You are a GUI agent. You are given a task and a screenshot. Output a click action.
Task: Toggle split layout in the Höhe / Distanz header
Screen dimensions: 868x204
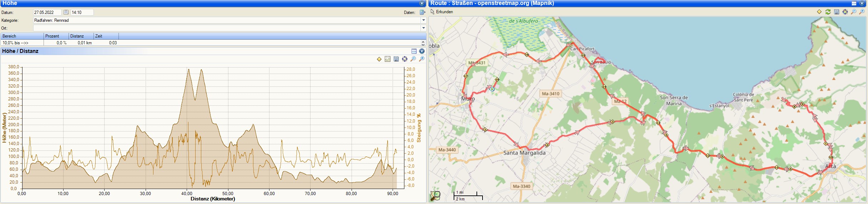click(414, 51)
